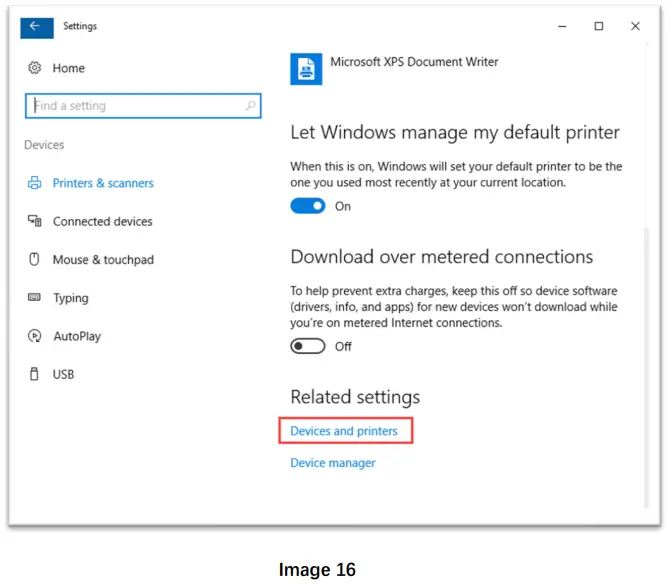Image resolution: width=670 pixels, height=587 pixels.
Task: Click the AutoPlay icon
Action: tap(35, 336)
